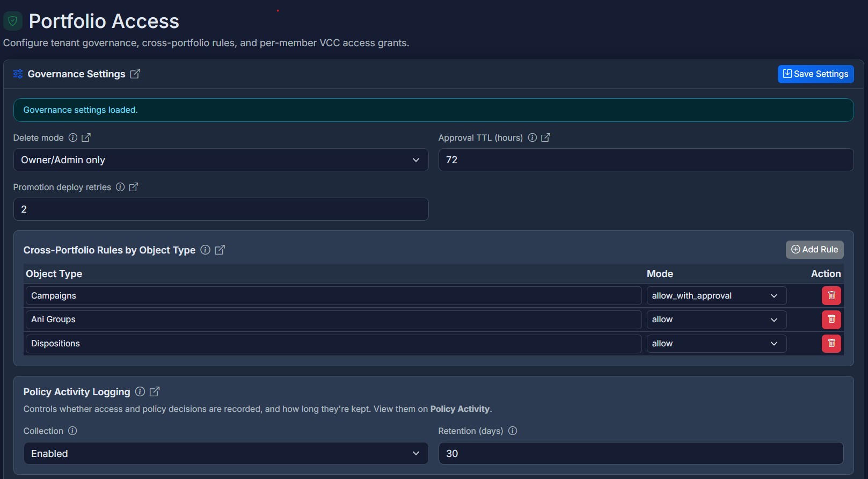The image size is (868, 479).
Task: Delete the Campaigns rule with trash icon
Action: click(831, 295)
